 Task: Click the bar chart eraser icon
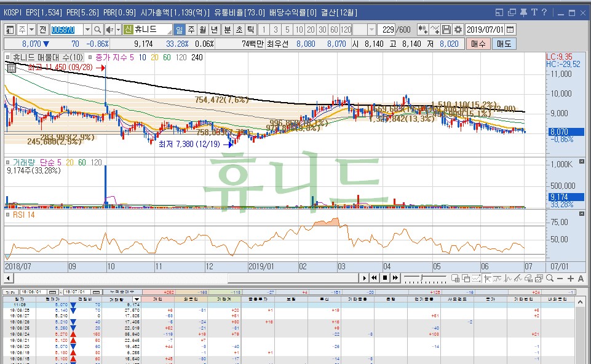tap(528, 279)
